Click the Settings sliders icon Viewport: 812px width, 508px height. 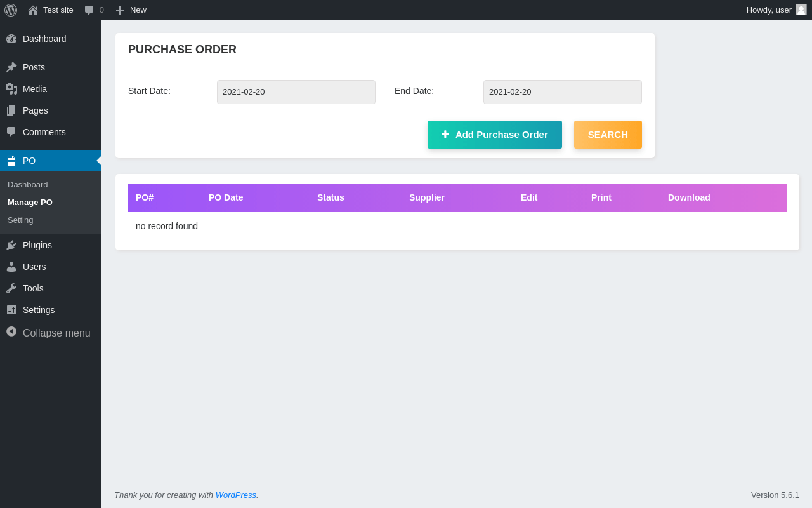pyautogui.click(x=11, y=310)
